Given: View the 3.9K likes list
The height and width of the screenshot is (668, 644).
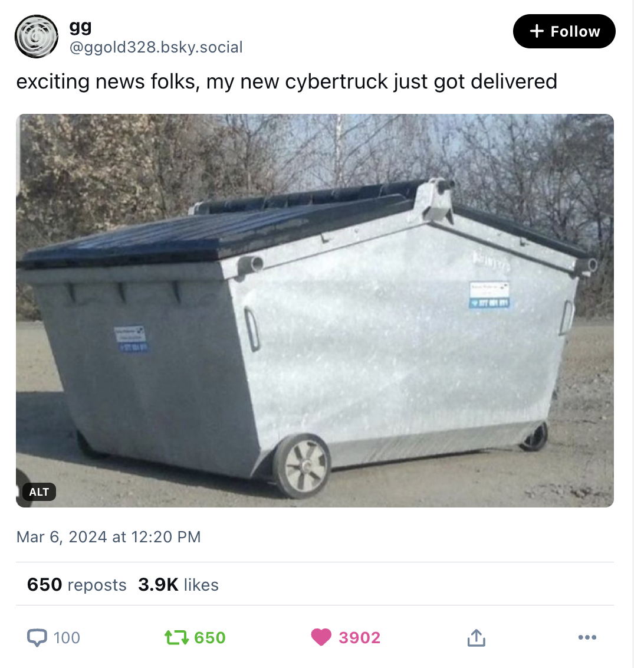Looking at the screenshot, I should [178, 584].
